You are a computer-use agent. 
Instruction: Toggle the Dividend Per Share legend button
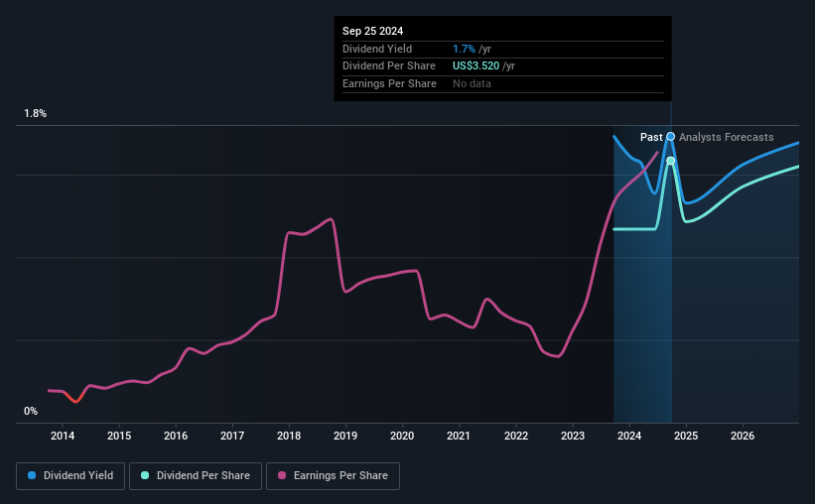196,476
